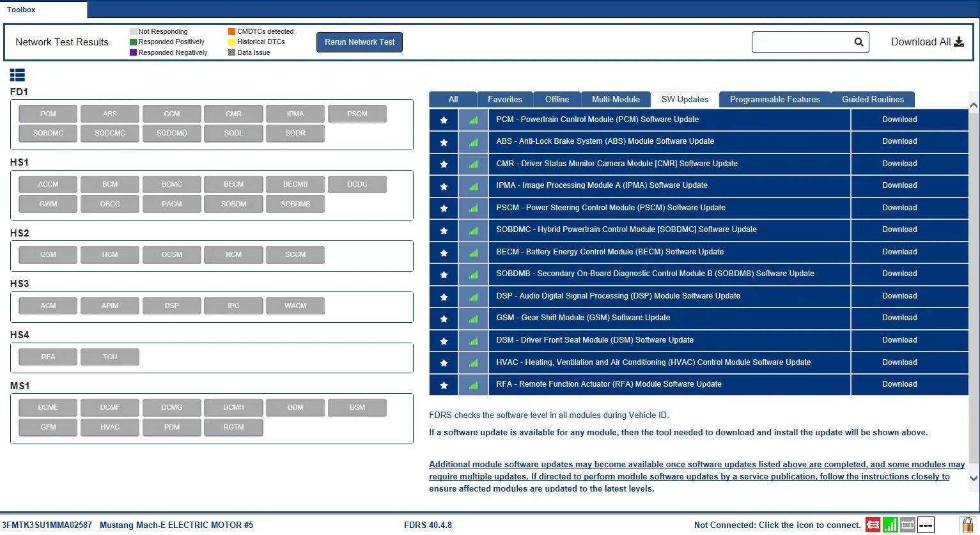980x535 pixels.
Task: Click the scrollbar down arrow in update list
Action: (x=974, y=478)
